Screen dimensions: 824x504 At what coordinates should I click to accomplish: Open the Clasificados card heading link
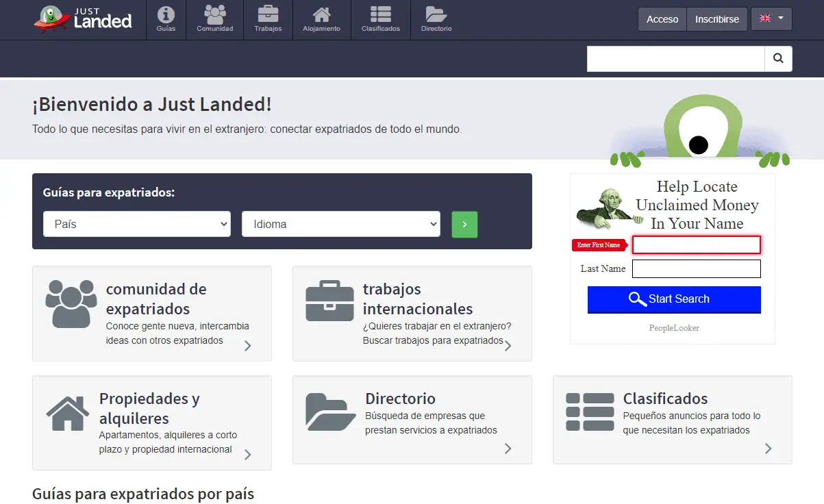(665, 399)
